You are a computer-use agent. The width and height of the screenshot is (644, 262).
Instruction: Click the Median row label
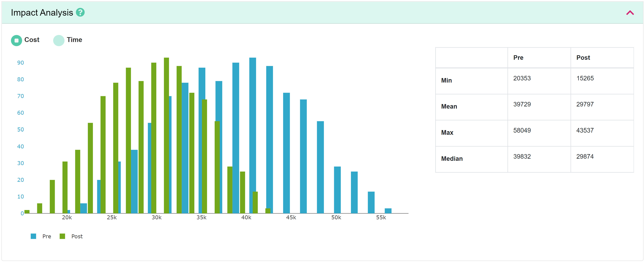pos(452,159)
